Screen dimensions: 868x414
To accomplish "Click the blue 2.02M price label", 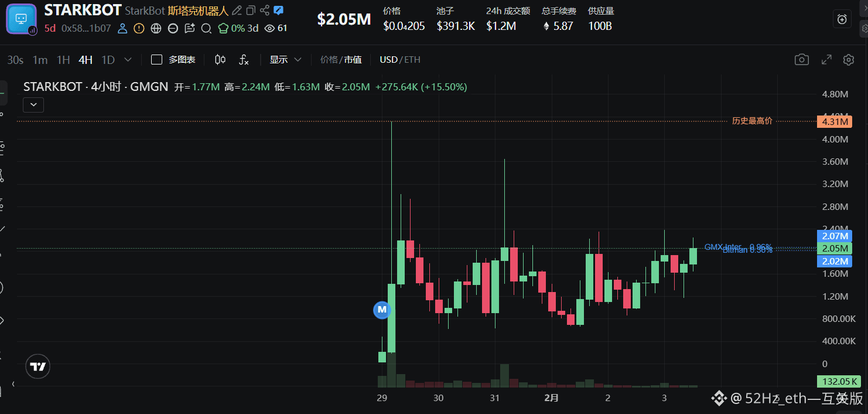I will tap(835, 261).
